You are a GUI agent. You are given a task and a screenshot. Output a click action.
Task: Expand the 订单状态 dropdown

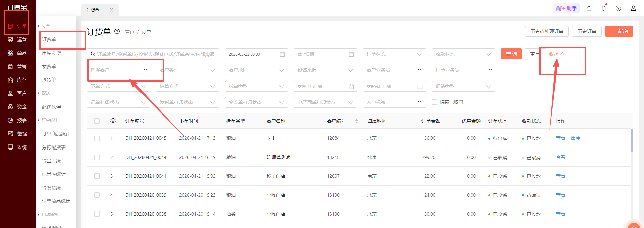point(394,54)
